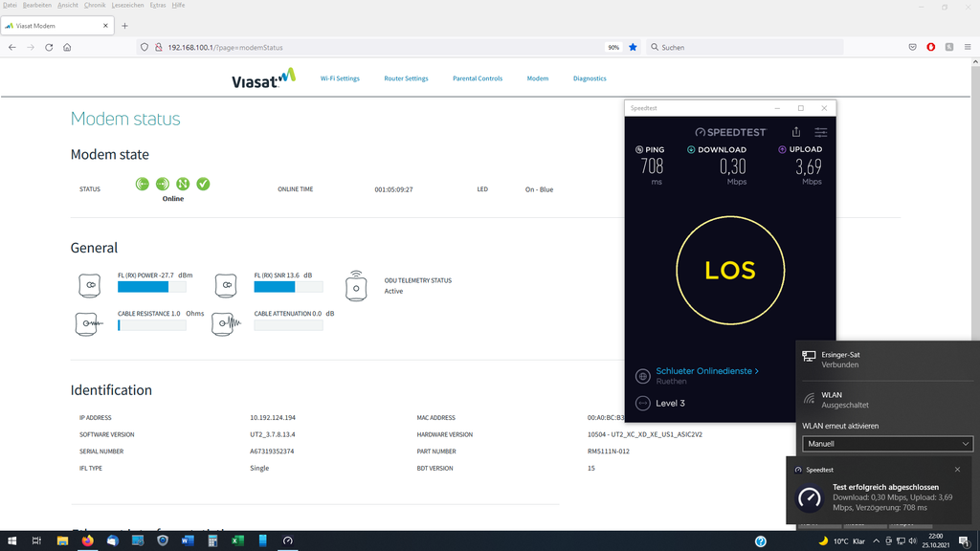980x551 pixels.
Task: Dismiss the Speedtest notification toast
Action: click(x=957, y=470)
